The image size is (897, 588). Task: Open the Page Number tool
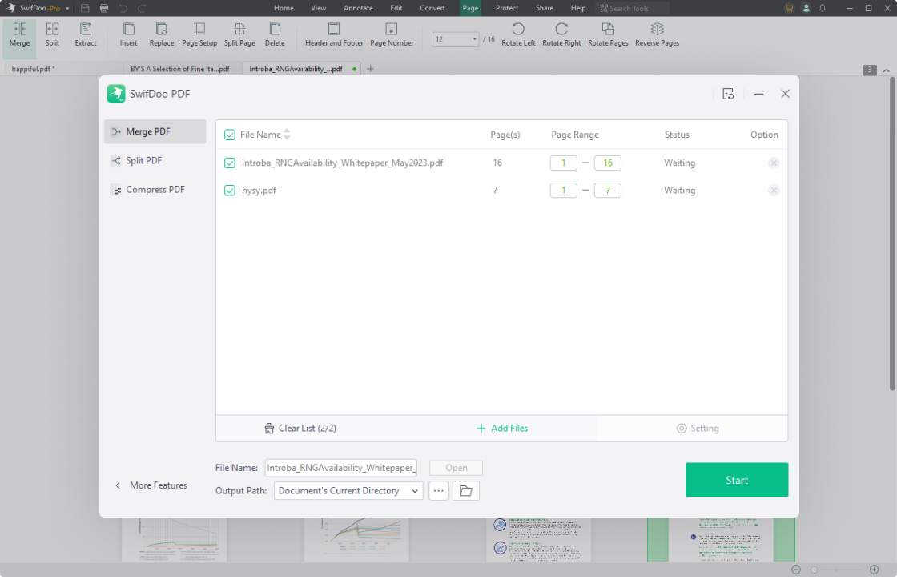pyautogui.click(x=392, y=35)
